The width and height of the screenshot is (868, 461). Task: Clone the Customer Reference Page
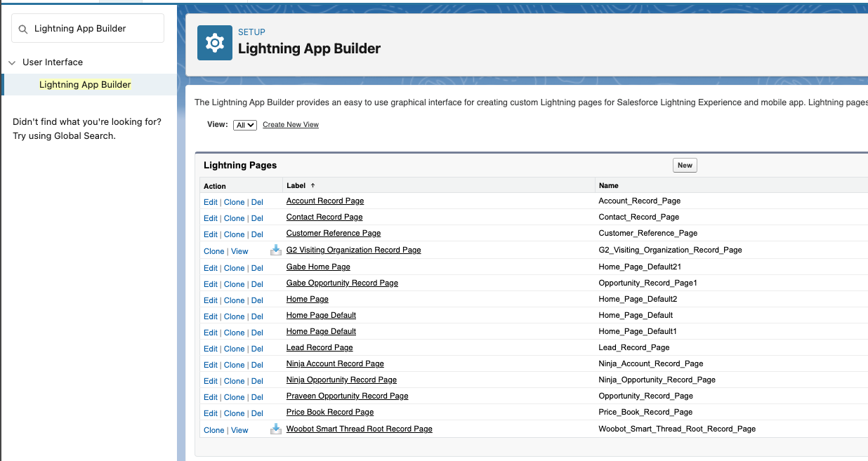pyautogui.click(x=234, y=234)
